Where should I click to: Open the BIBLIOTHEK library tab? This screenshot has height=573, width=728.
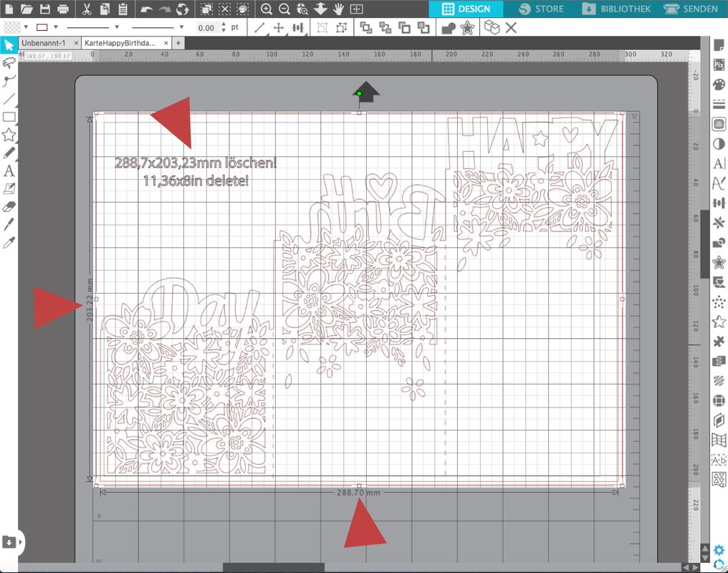616,9
